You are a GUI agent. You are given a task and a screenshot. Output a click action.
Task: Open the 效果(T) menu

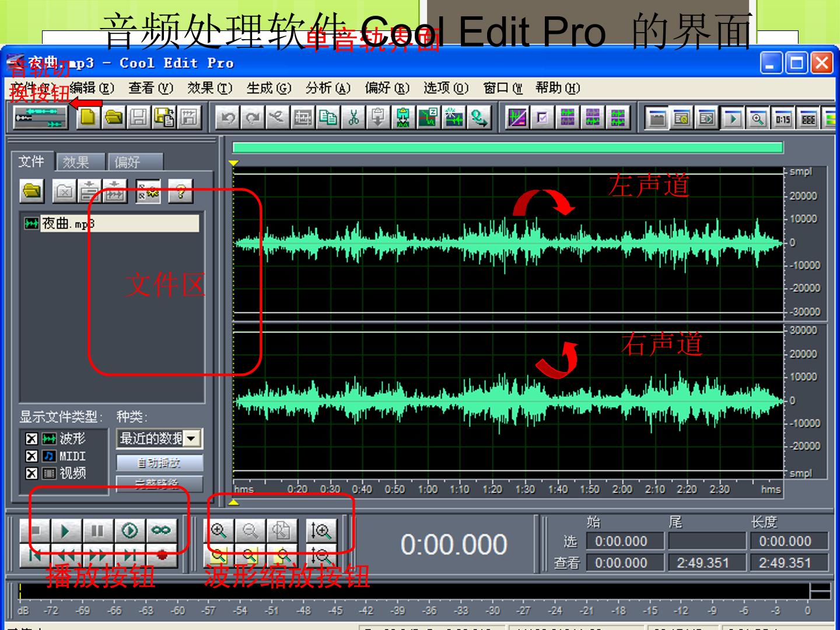tap(209, 88)
